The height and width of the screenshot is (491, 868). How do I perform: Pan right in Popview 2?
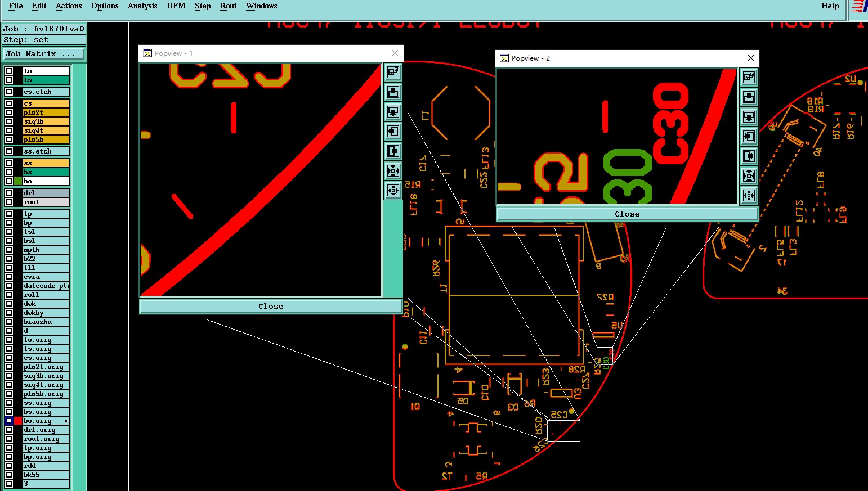749,156
